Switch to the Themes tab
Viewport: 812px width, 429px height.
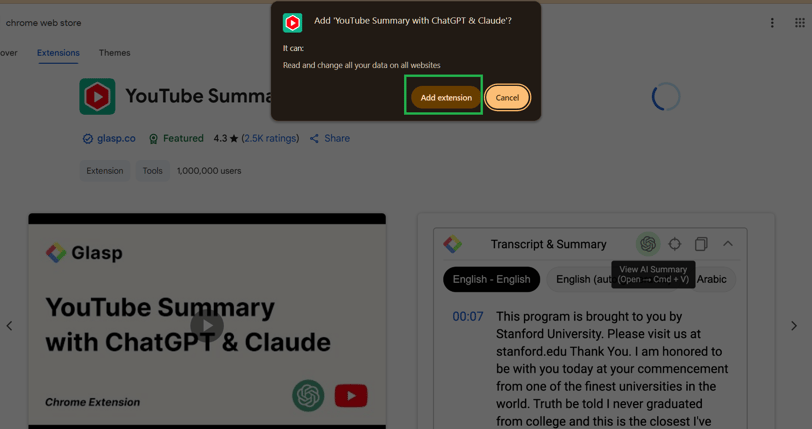[114, 53]
